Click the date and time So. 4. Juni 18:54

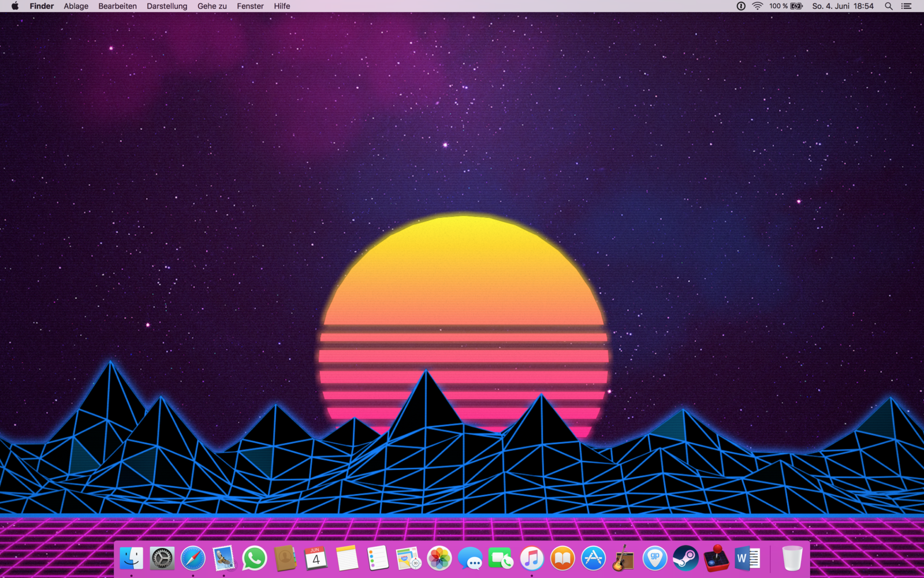843,6
